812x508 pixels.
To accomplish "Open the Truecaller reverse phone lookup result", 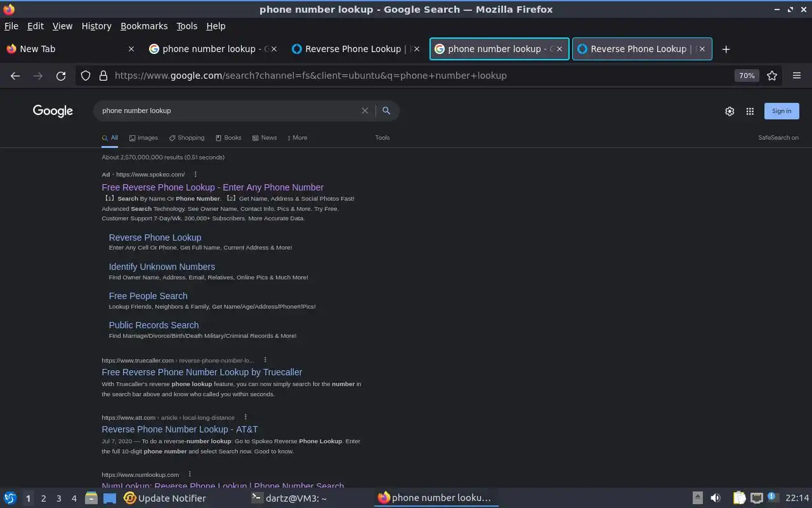I will click(x=202, y=372).
